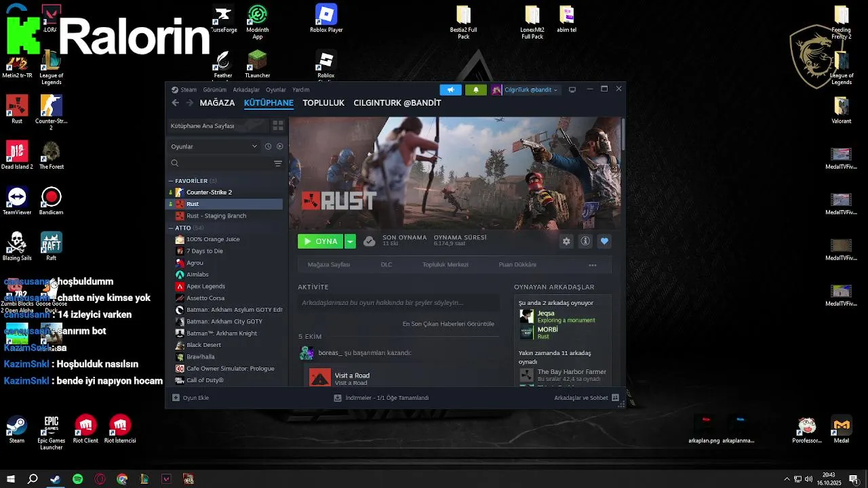This screenshot has height=488, width=868.
Task: Select 7 Days to Die in library
Action: (226, 251)
